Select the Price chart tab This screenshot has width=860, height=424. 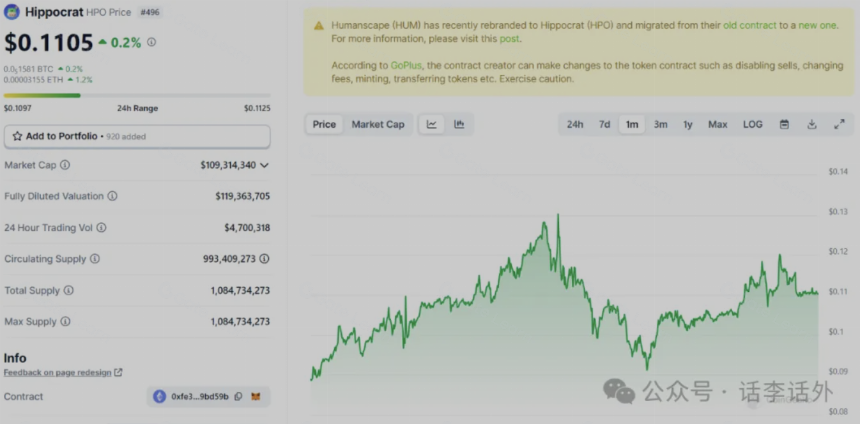[324, 125]
